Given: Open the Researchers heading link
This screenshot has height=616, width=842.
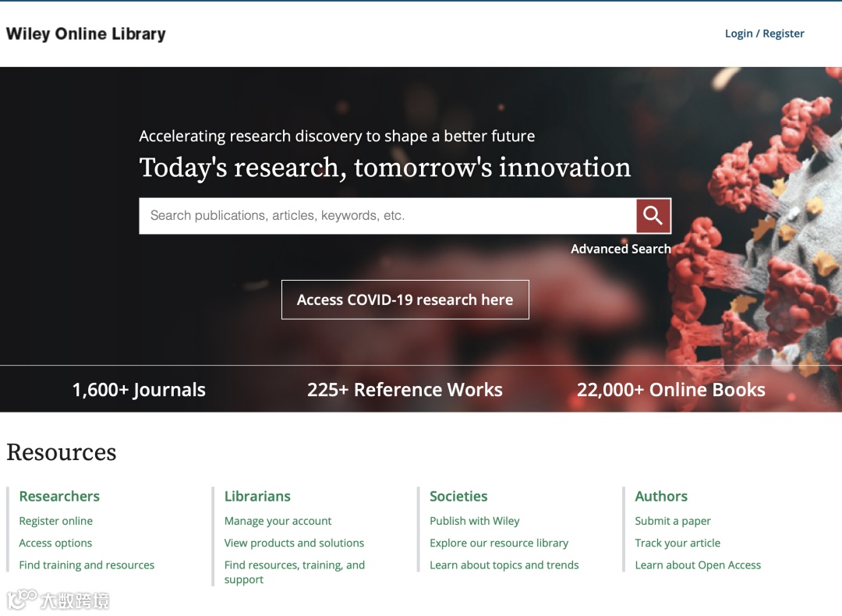Looking at the screenshot, I should (59, 496).
